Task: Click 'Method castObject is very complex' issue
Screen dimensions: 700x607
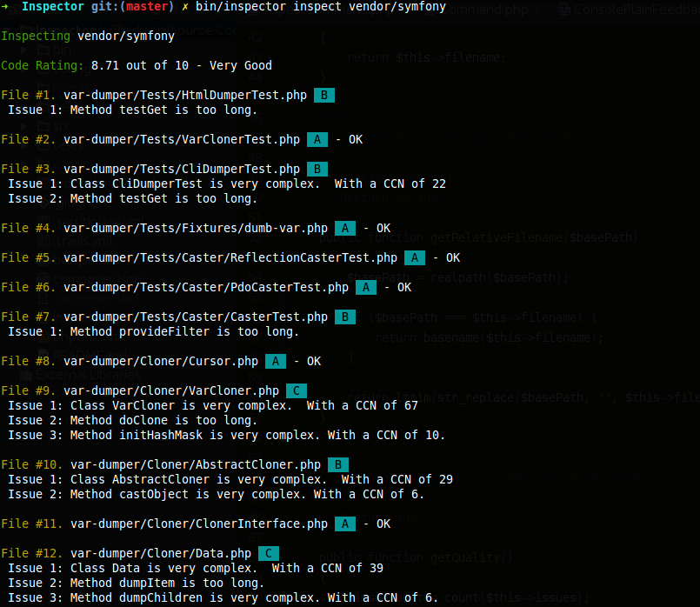Action: pyautogui.click(x=247, y=494)
